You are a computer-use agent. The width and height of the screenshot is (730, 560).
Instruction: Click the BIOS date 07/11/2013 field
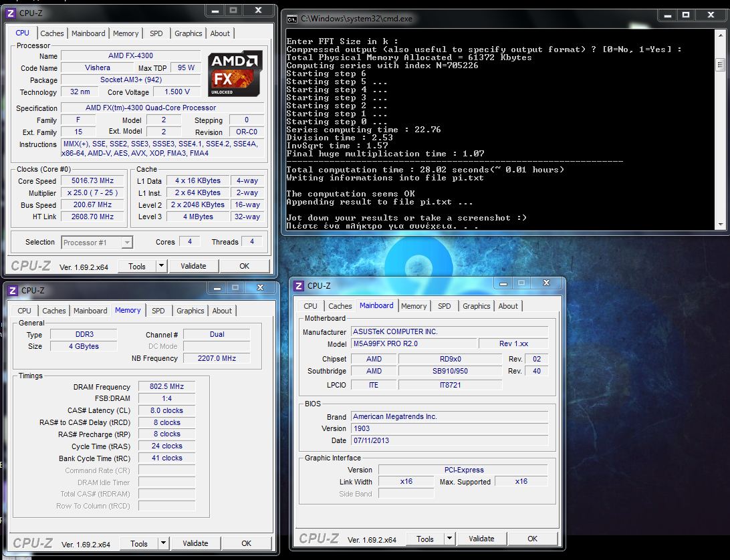tap(450, 440)
